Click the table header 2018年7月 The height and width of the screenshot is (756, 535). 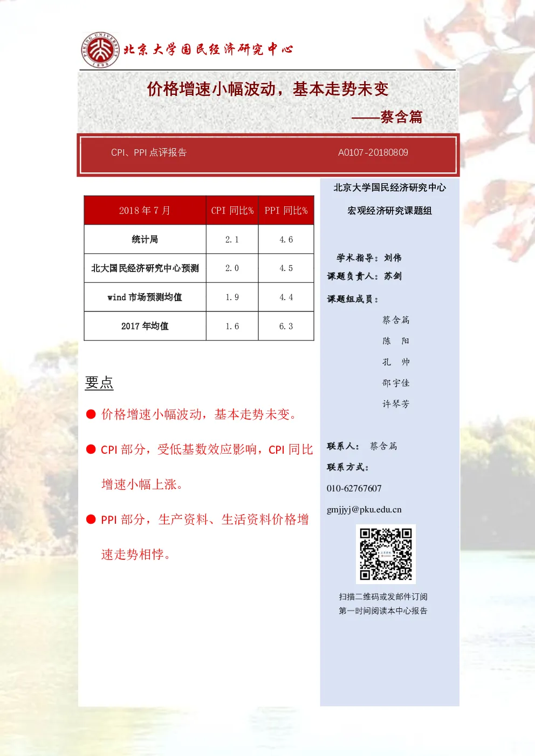click(145, 211)
